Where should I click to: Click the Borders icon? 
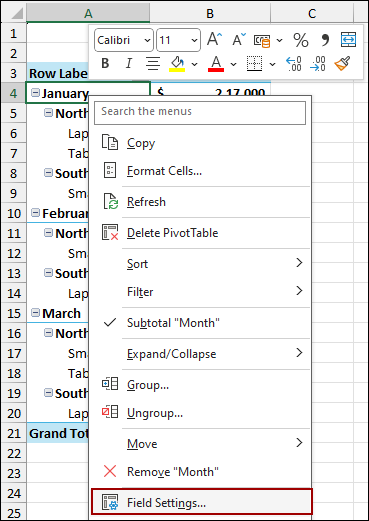(x=254, y=63)
